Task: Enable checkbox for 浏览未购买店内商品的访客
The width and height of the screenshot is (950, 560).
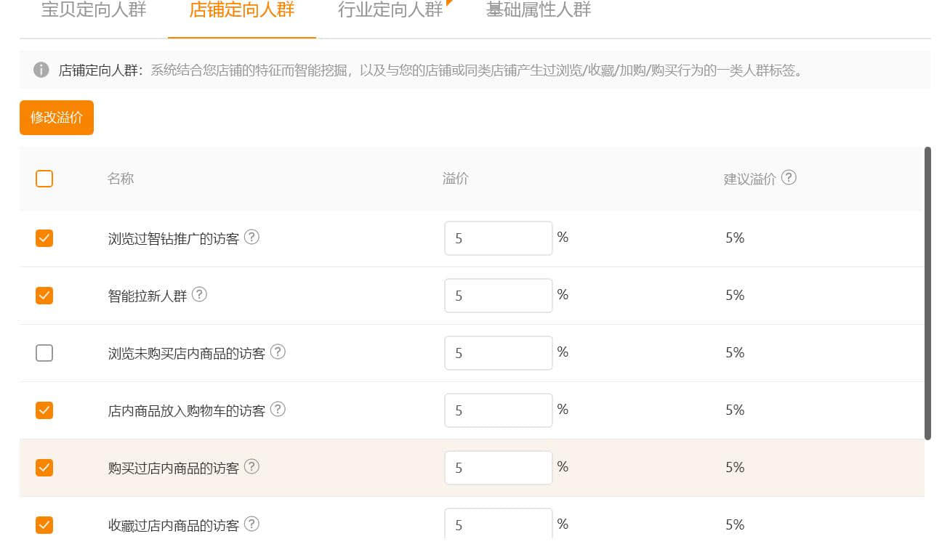Action: click(x=44, y=353)
